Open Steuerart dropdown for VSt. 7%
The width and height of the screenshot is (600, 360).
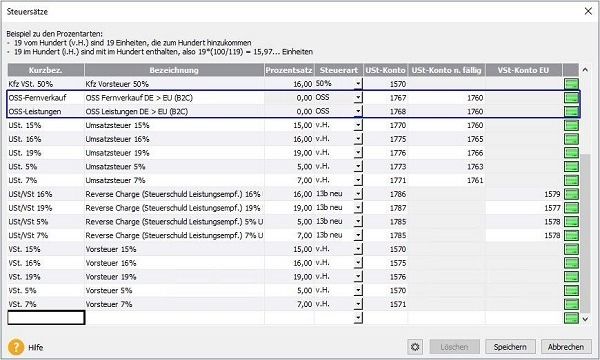358,304
